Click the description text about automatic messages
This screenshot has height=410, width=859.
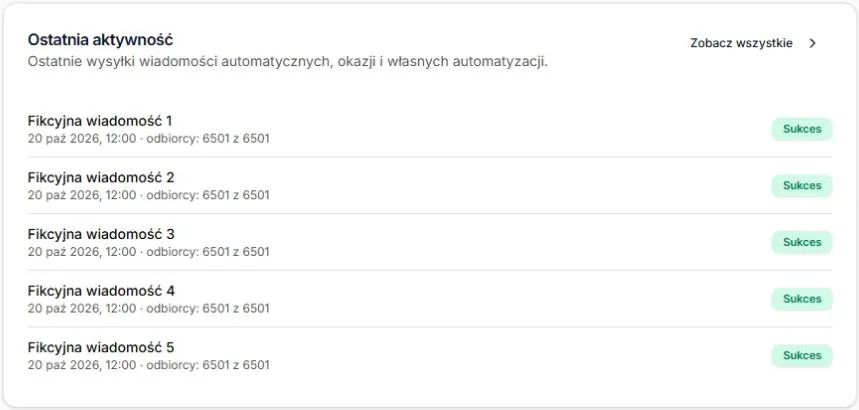[x=288, y=62]
